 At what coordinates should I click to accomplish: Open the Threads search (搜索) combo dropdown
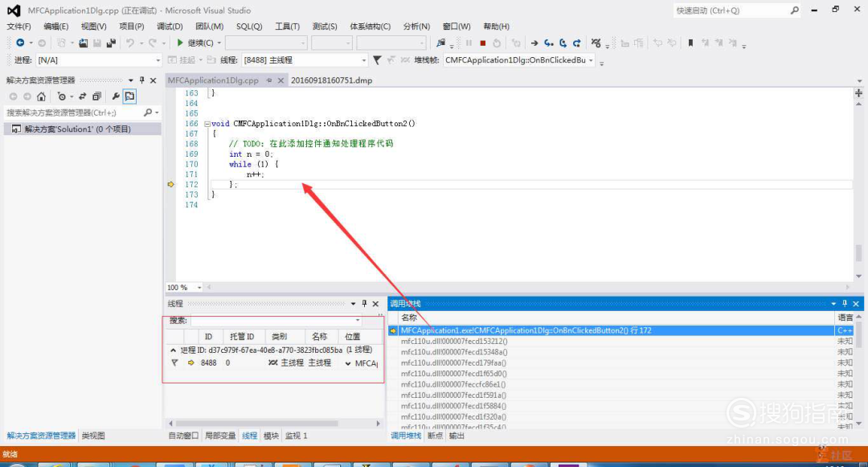tap(358, 321)
